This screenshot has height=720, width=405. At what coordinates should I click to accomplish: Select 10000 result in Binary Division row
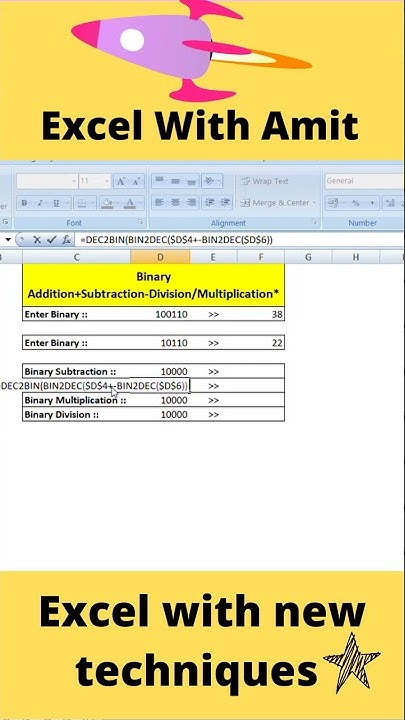click(160, 414)
